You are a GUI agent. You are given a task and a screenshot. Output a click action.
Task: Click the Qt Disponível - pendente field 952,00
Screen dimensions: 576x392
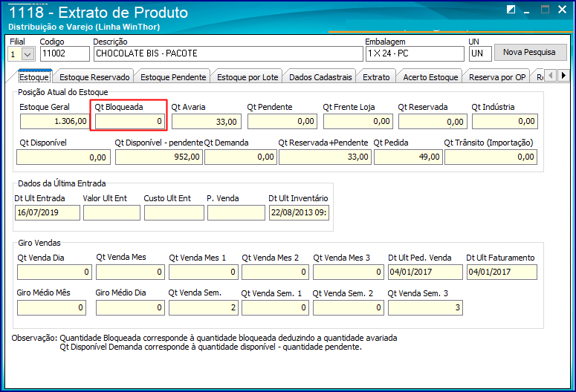coord(159,157)
